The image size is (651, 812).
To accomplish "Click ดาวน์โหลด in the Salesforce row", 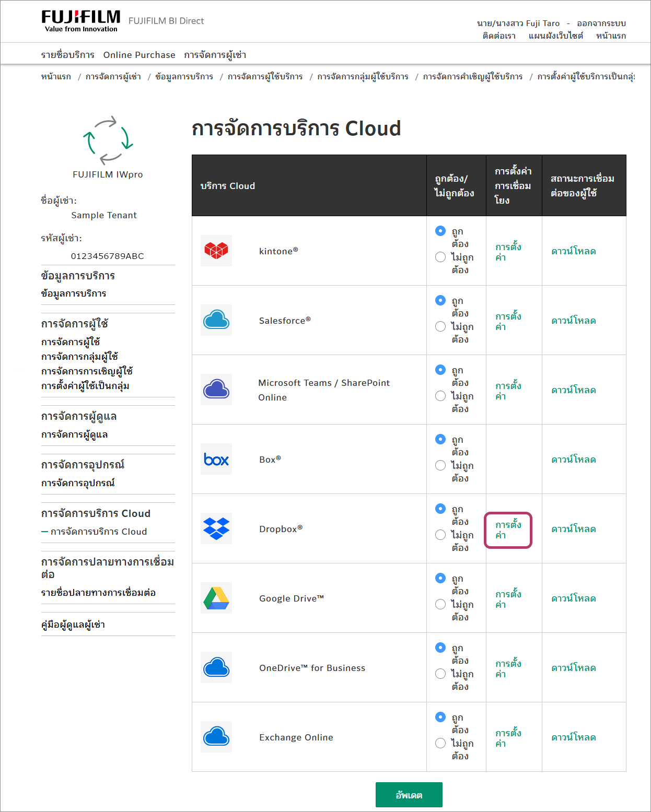I will [574, 321].
